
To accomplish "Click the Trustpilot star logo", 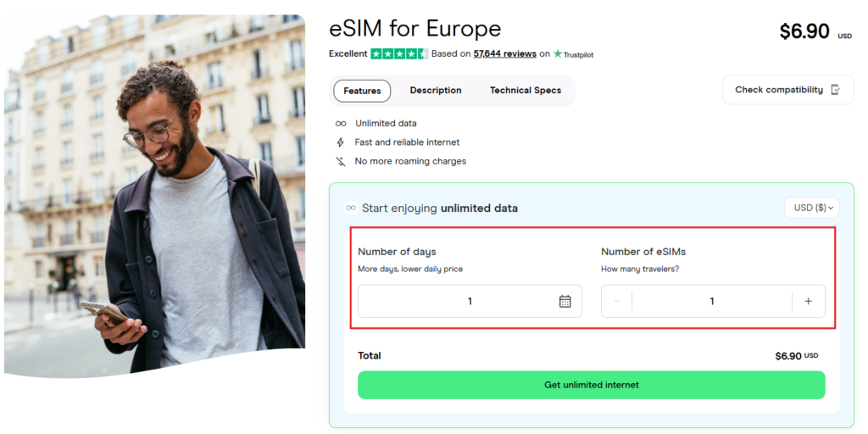I will (558, 53).
